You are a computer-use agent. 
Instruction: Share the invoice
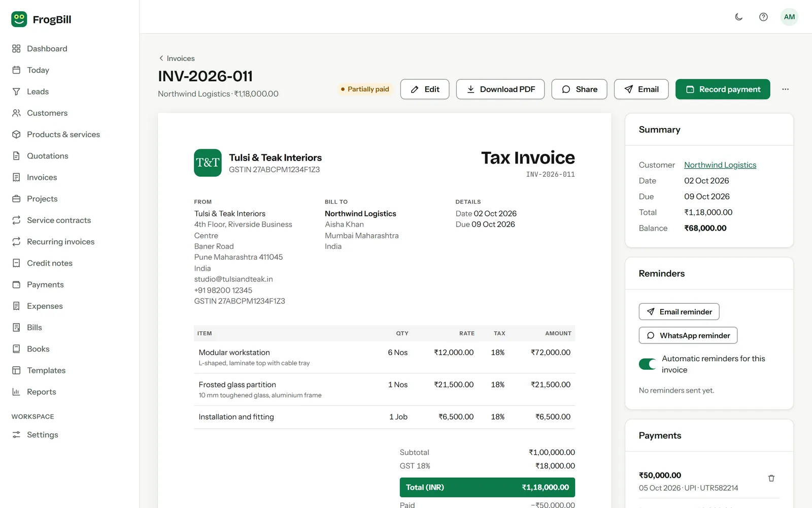(579, 89)
